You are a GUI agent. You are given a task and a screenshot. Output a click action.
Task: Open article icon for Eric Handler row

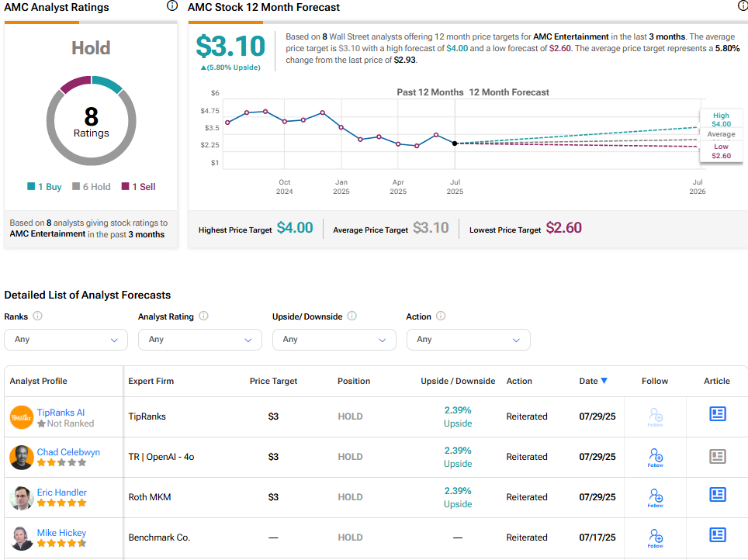[x=718, y=495]
